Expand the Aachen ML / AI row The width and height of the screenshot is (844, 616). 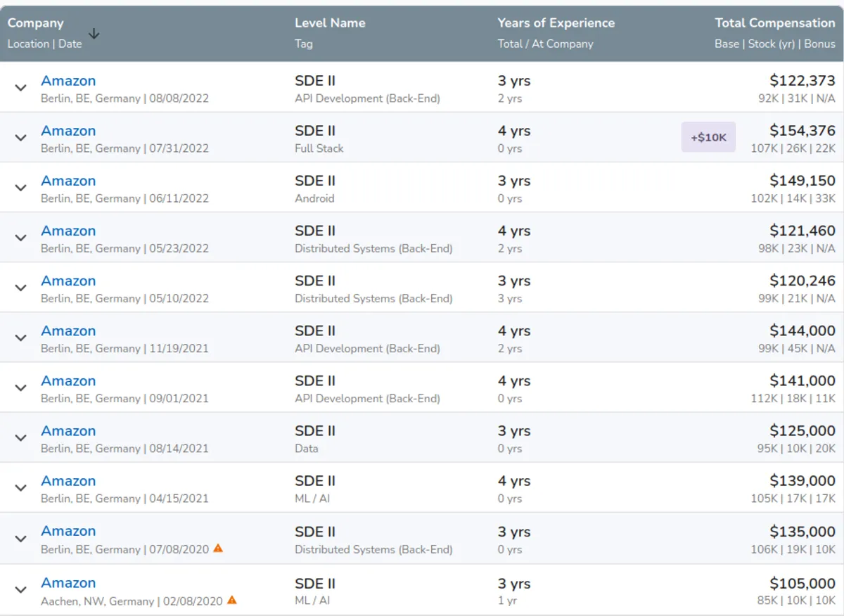(x=21, y=590)
